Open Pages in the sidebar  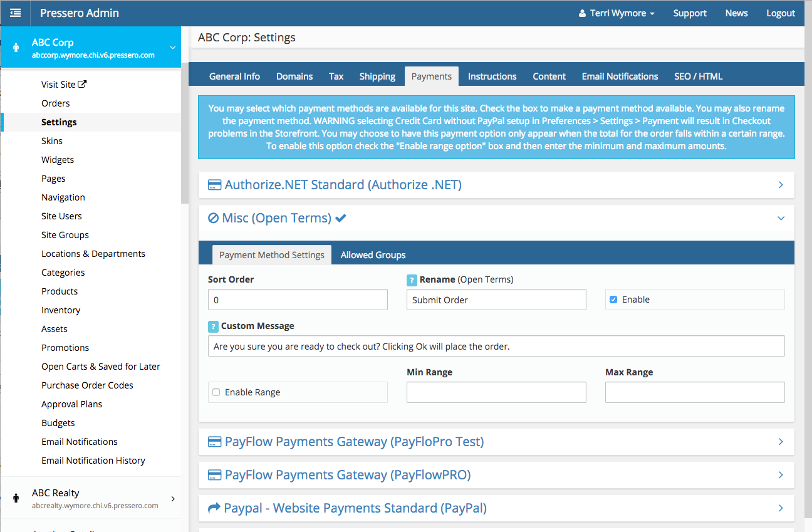click(53, 179)
